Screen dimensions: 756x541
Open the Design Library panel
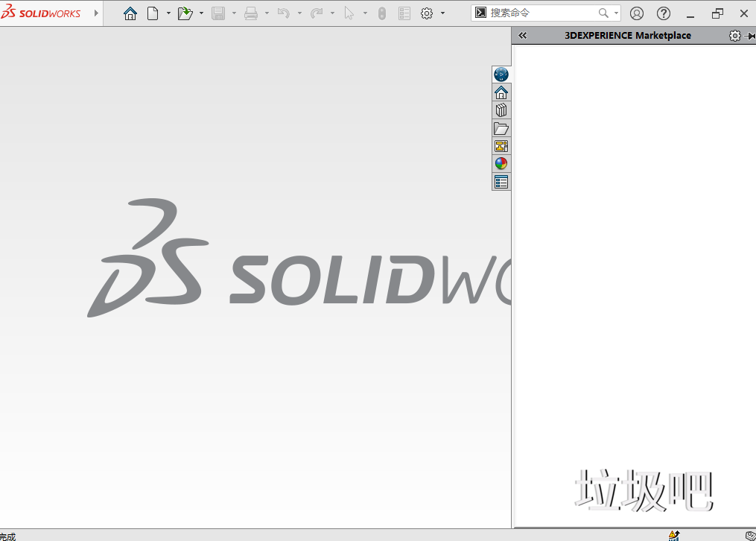(x=501, y=110)
